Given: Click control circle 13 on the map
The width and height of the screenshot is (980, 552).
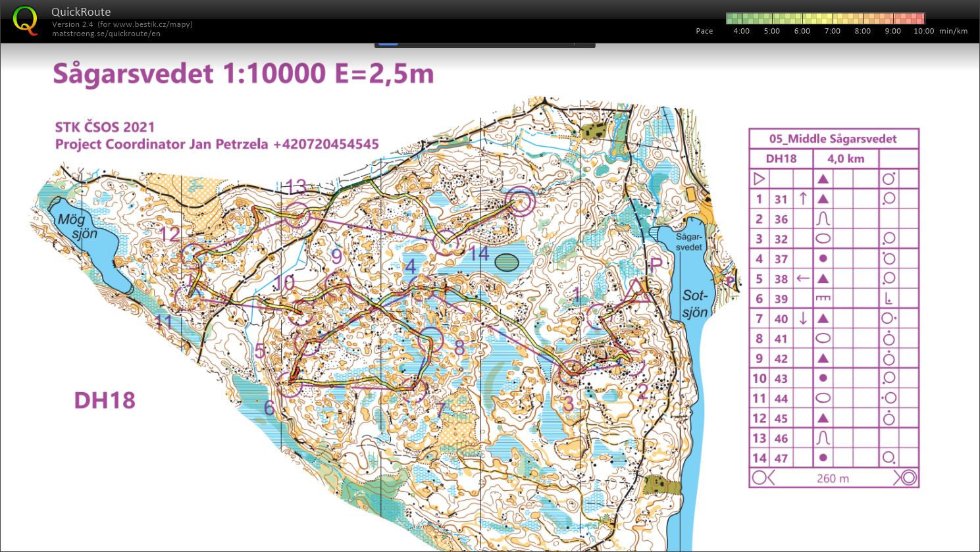Looking at the screenshot, I should pos(297,214).
